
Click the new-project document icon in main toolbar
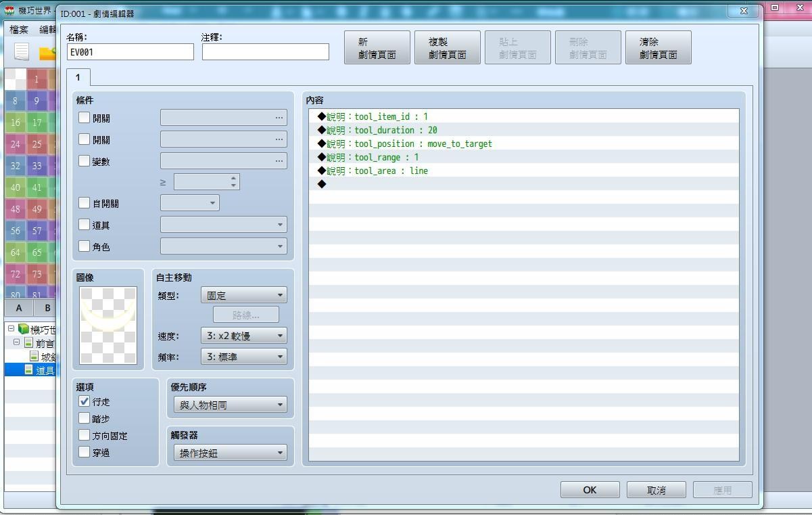(22, 51)
